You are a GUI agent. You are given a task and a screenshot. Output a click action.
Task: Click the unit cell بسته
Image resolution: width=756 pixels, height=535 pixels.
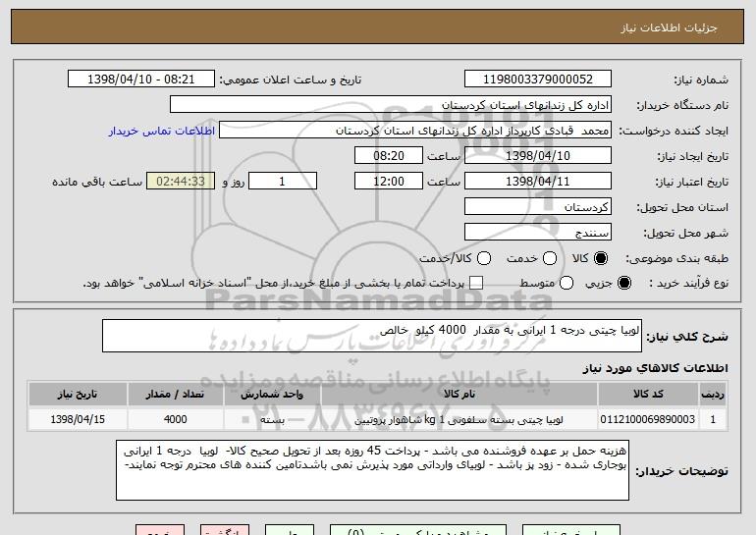(x=272, y=419)
